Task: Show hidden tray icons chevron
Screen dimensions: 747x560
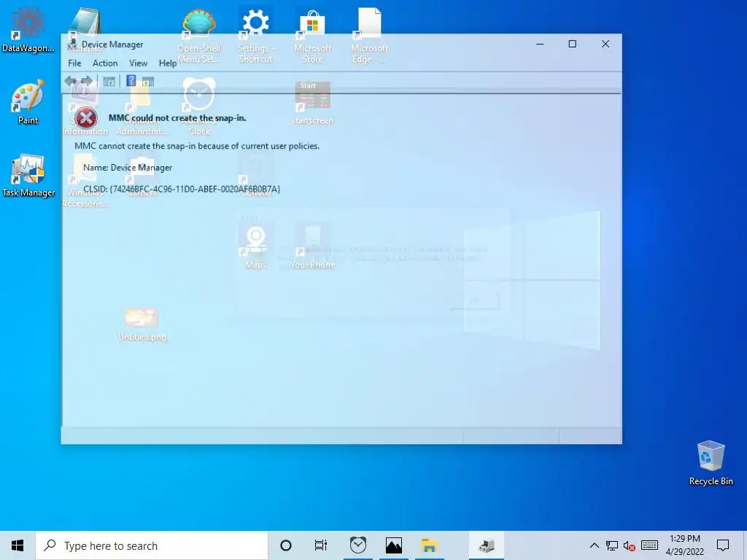Action: [x=594, y=545]
